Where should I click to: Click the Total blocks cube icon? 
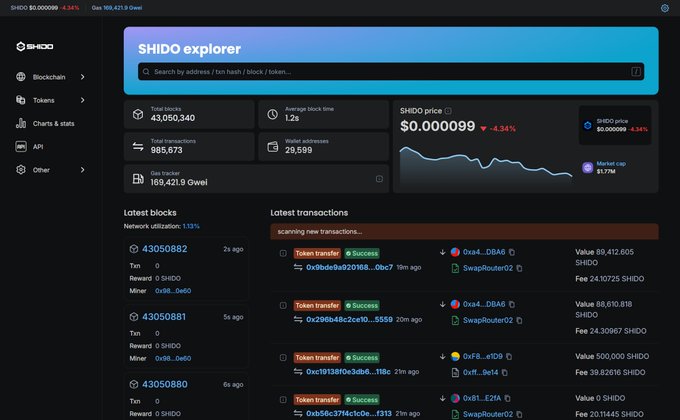[138, 114]
